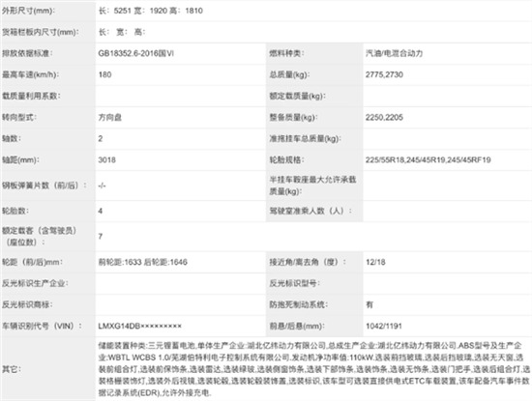
Task: Click the 外形尺寸(mm) label cell
Action: tap(47, 11)
